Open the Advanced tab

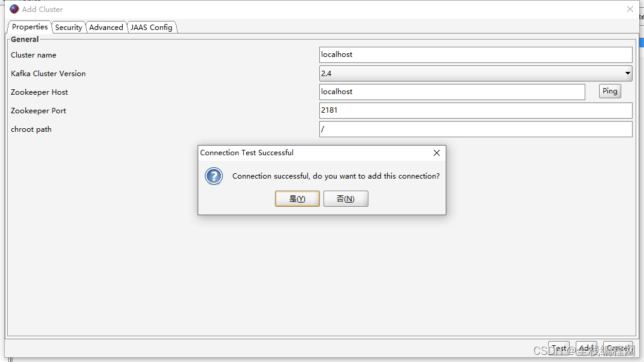[x=106, y=27]
